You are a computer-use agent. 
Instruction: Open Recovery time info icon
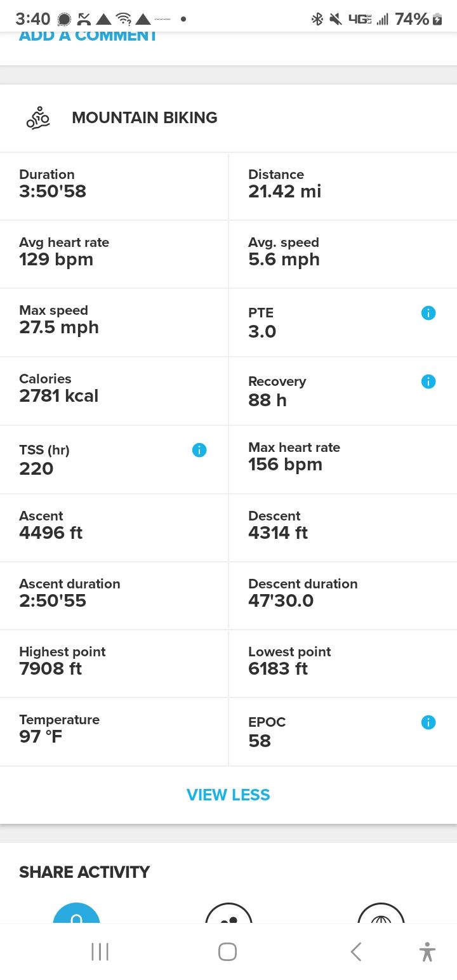tap(428, 381)
